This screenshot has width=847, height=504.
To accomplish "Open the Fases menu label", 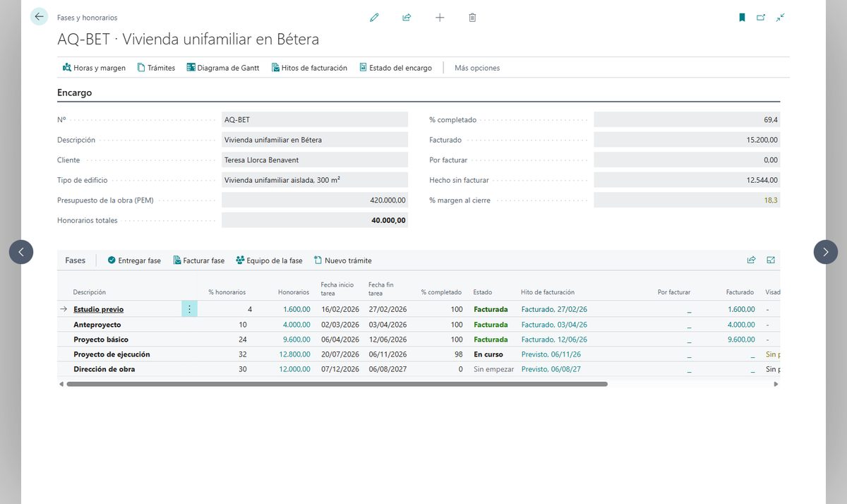I will [x=75, y=260].
